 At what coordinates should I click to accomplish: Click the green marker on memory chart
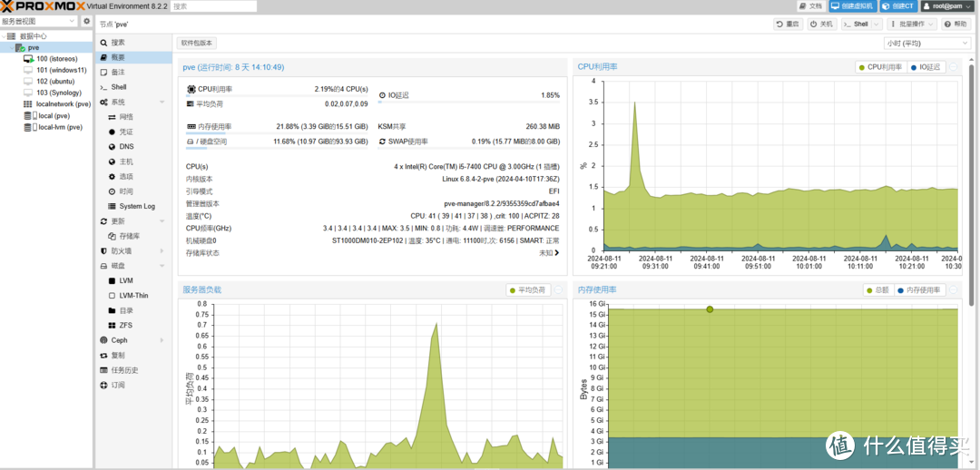[x=710, y=309]
